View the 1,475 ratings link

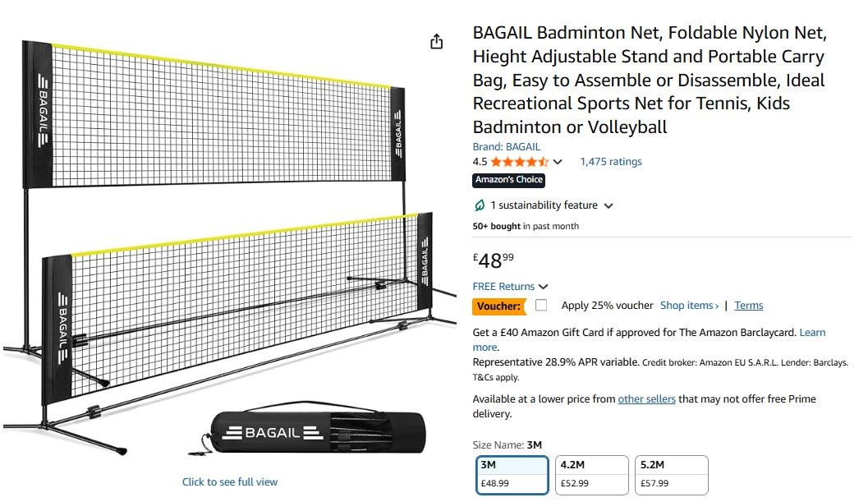(611, 162)
